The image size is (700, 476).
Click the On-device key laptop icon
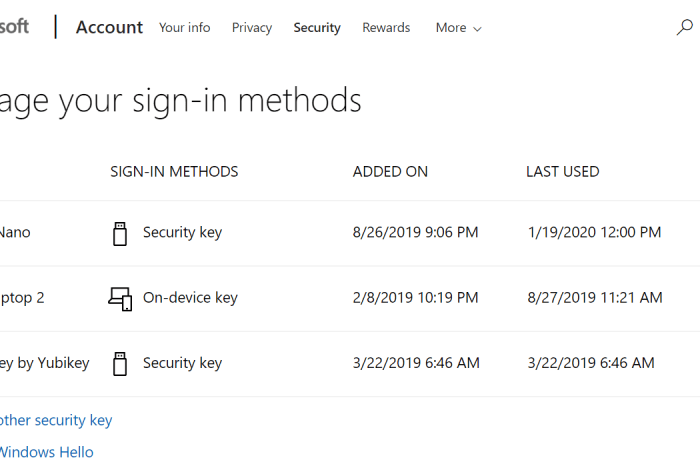[120, 298]
